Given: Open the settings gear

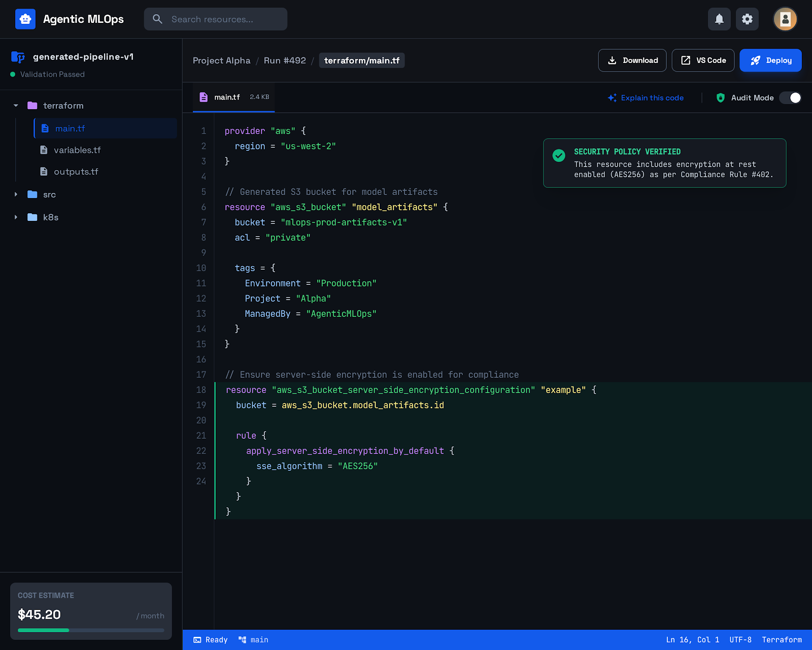Looking at the screenshot, I should 747,19.
